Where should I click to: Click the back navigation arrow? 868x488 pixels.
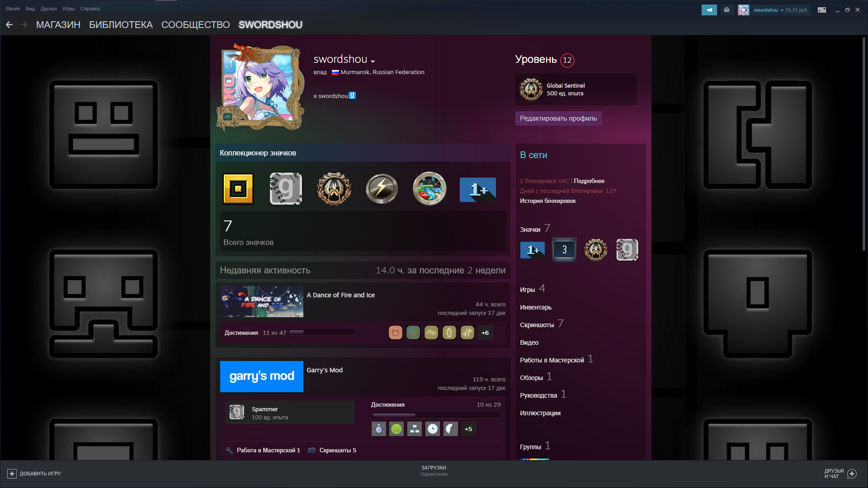point(9,25)
